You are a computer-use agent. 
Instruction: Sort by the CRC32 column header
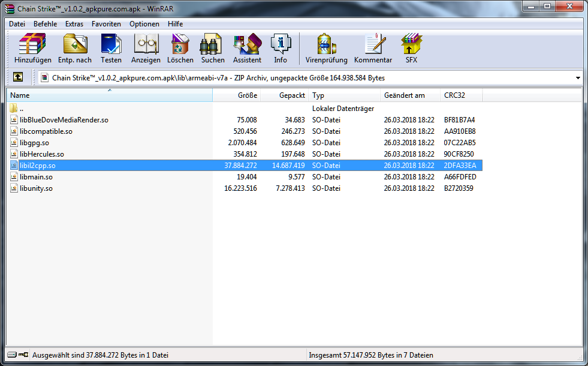[x=462, y=95]
